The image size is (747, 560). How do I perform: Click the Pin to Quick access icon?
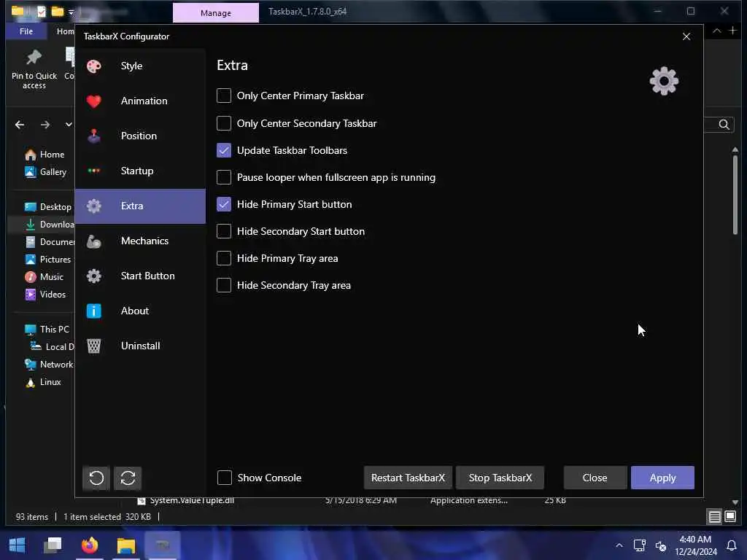click(34, 57)
